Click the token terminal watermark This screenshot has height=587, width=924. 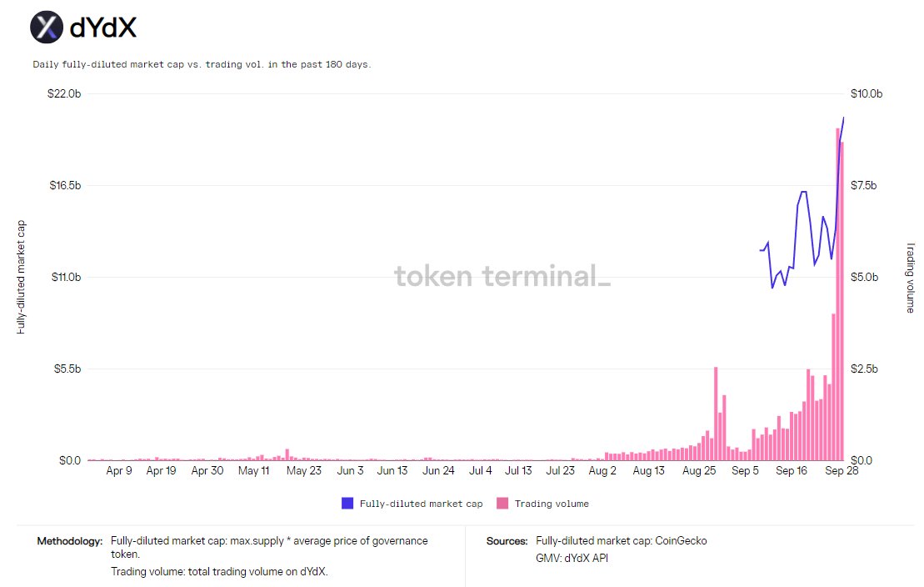click(x=502, y=276)
